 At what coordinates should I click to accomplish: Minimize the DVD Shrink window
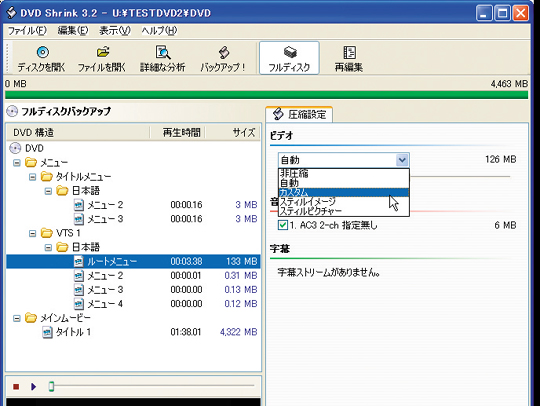484,13
